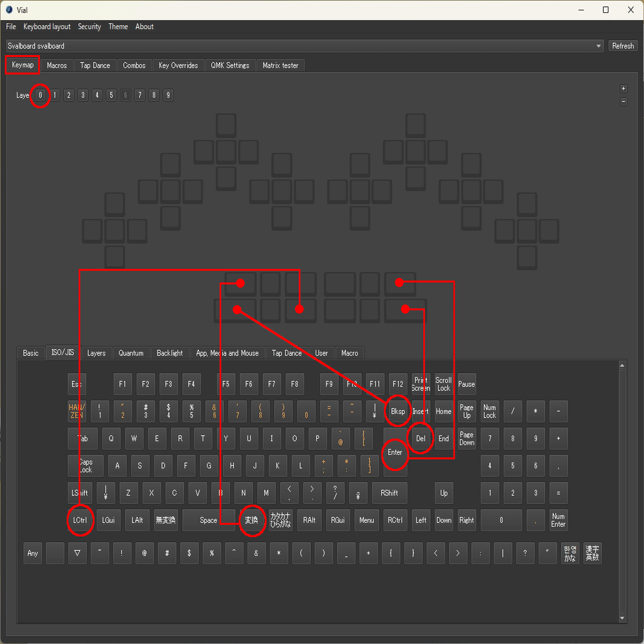Switch to the Basic keycode tab
This screenshot has height=644, width=644.
[x=30, y=353]
